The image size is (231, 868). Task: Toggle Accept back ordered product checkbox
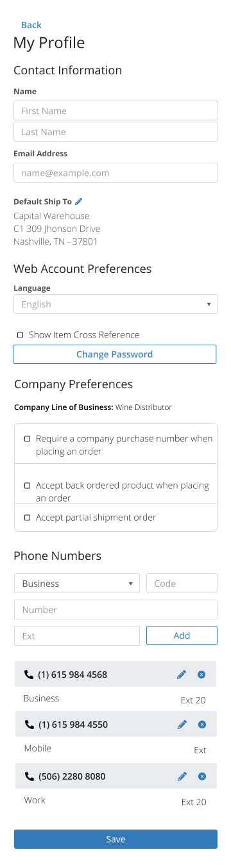(27, 486)
